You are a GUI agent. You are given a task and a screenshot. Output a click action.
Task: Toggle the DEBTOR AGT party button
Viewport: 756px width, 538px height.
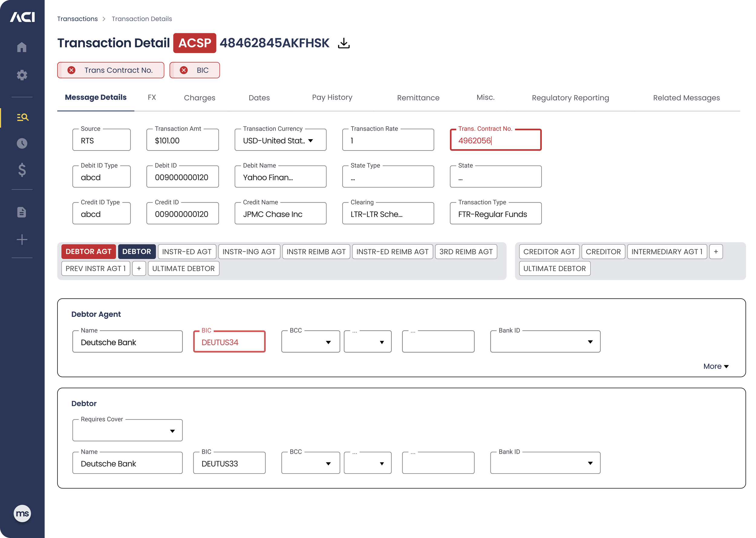tap(88, 251)
